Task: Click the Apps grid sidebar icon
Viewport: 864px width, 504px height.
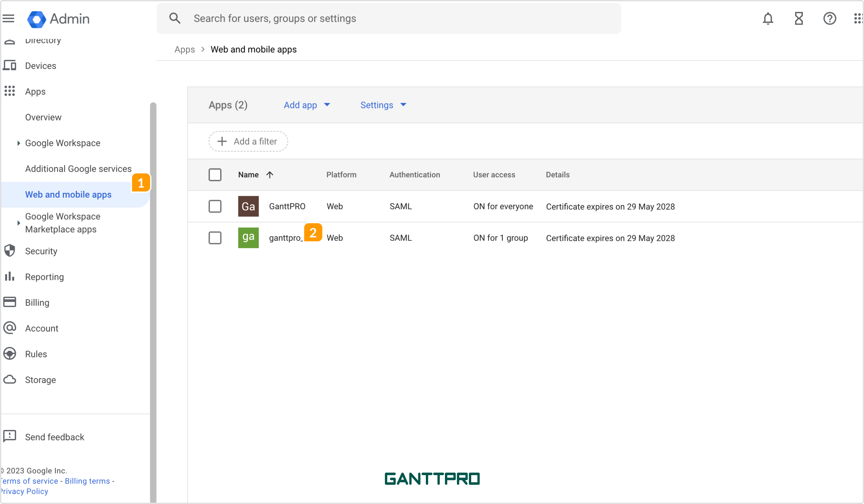Action: (x=10, y=91)
